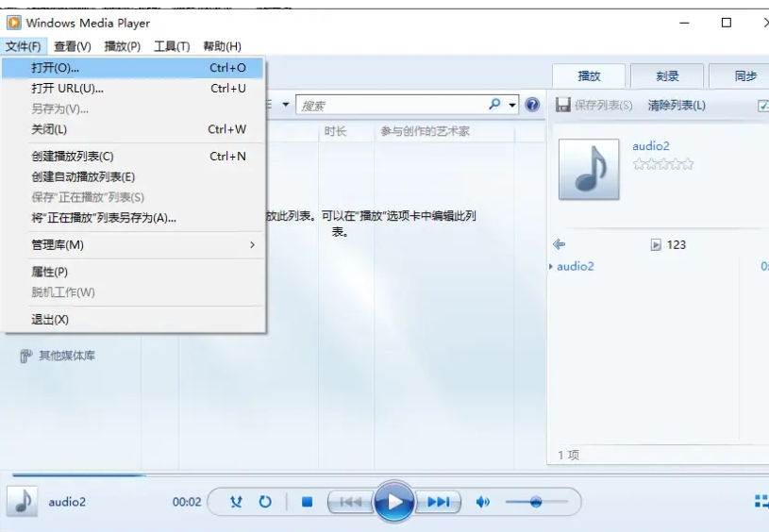Screen dimensions: 769x532
Task: Open the View menu
Action: [72, 46]
